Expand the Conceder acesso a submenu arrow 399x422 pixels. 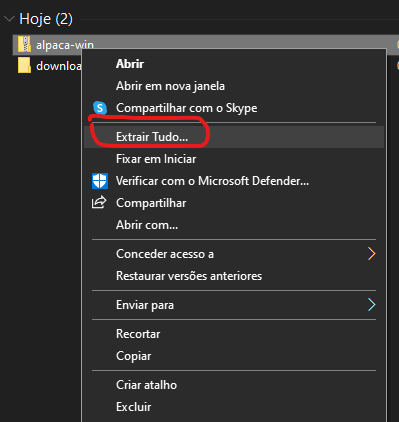point(371,254)
